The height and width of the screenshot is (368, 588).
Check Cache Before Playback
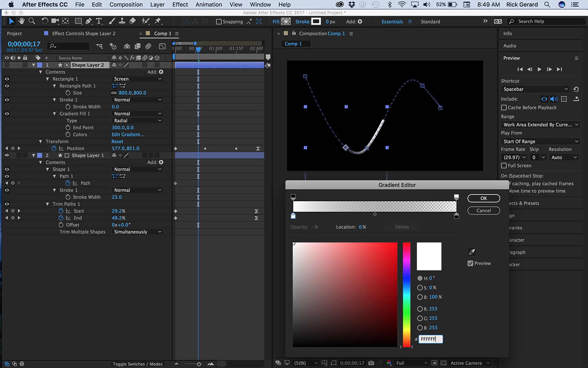(x=504, y=108)
